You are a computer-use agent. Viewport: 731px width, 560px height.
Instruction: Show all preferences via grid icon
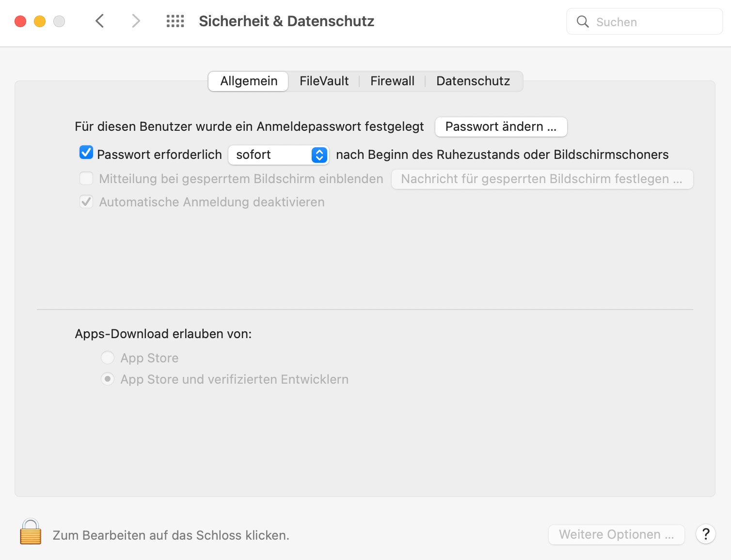(x=175, y=21)
